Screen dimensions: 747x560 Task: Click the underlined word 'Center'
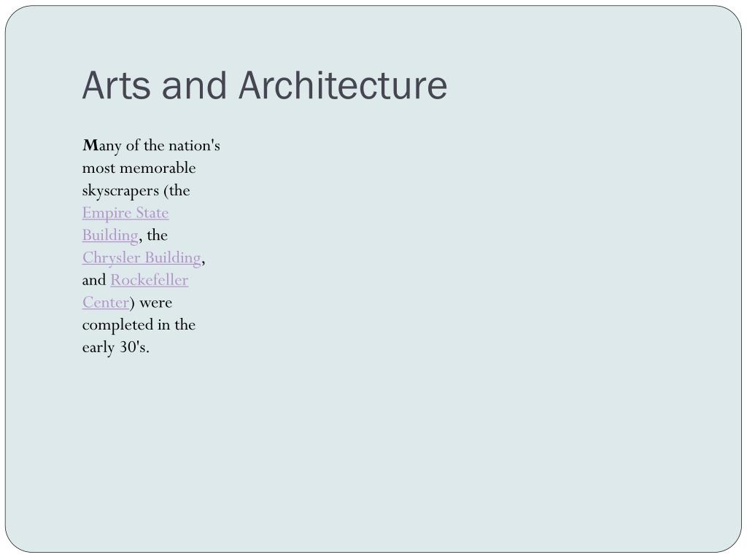point(106,303)
